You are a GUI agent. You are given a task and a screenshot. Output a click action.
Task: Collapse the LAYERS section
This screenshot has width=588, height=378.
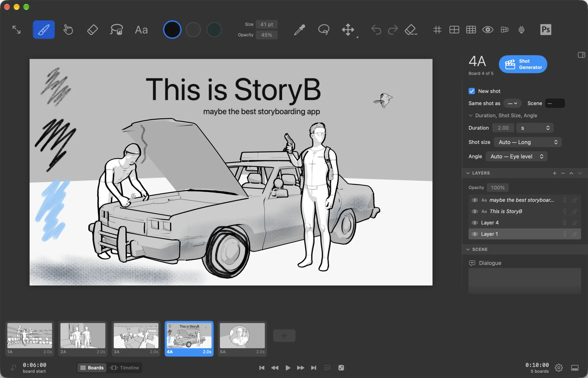coord(468,173)
